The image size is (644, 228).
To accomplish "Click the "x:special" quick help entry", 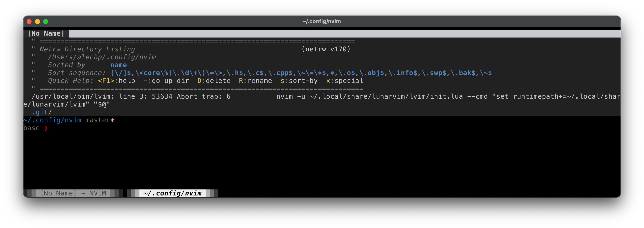I will (x=344, y=81).
